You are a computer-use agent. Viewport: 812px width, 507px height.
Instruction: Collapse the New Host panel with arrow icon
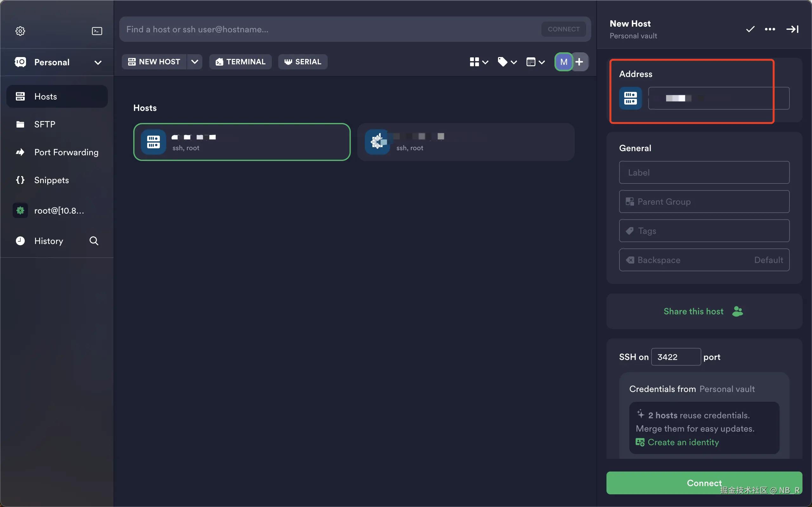coord(792,29)
